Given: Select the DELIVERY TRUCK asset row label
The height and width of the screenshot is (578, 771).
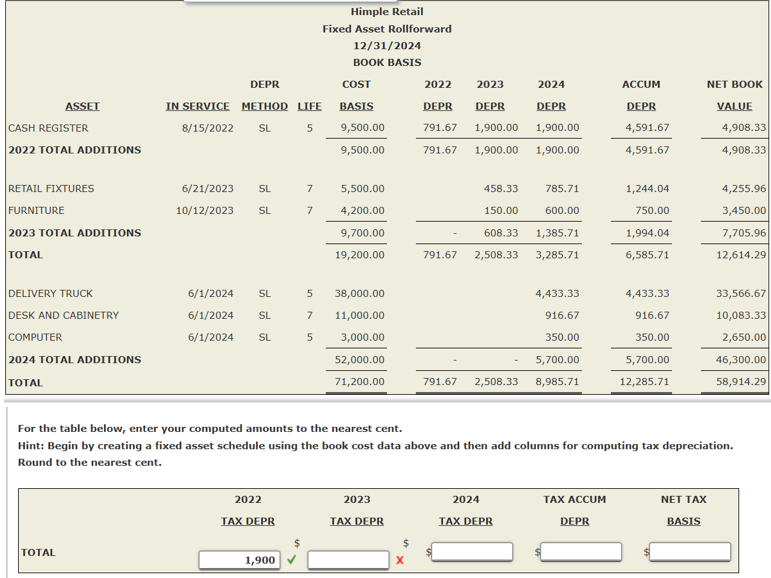Looking at the screenshot, I should coord(50,294).
